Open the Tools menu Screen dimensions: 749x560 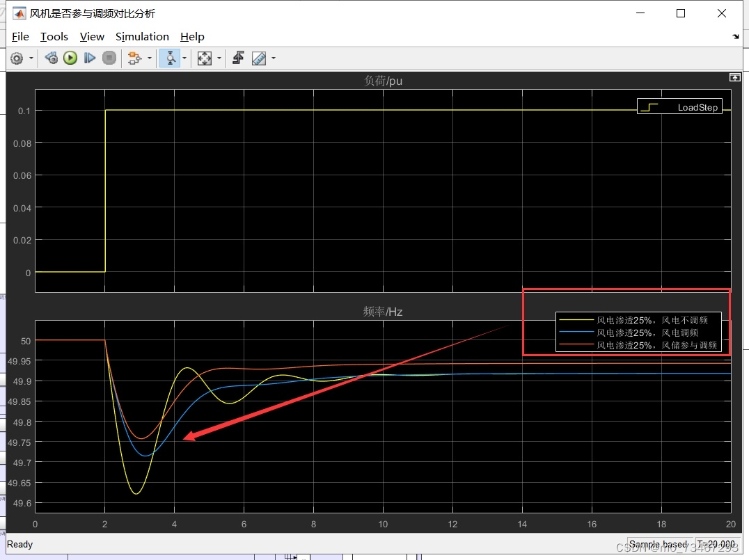(x=54, y=37)
